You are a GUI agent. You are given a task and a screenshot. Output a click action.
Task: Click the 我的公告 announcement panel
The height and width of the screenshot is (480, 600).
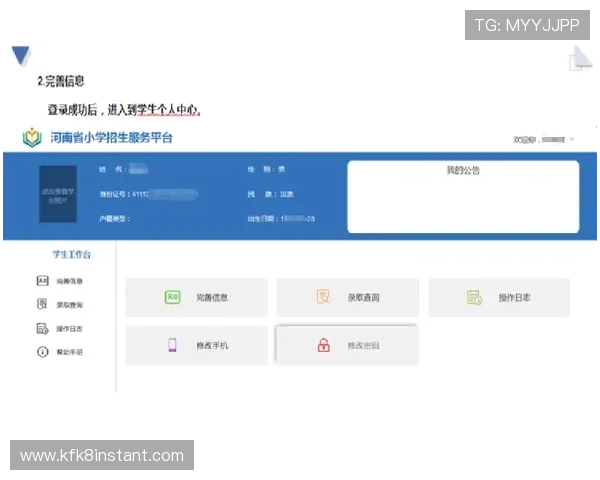point(463,197)
